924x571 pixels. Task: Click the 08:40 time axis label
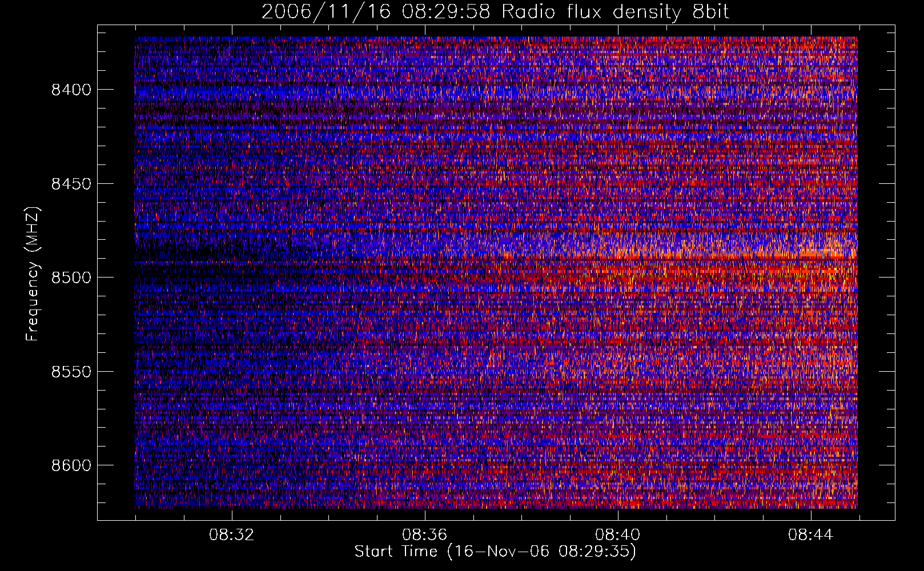tap(617, 535)
